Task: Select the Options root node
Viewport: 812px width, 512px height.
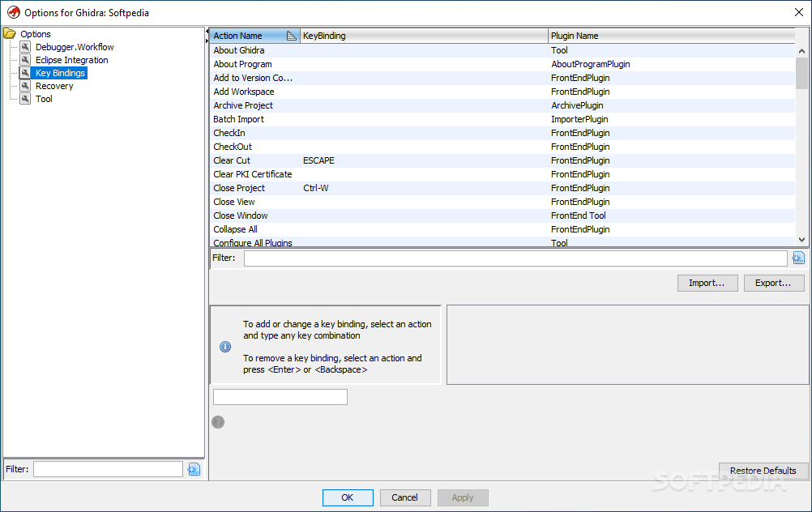Action: pos(35,34)
